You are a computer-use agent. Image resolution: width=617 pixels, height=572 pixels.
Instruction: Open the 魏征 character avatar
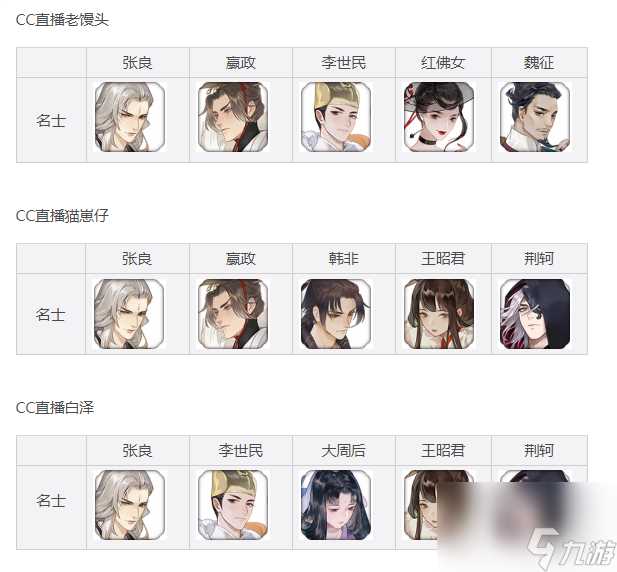tap(535, 117)
